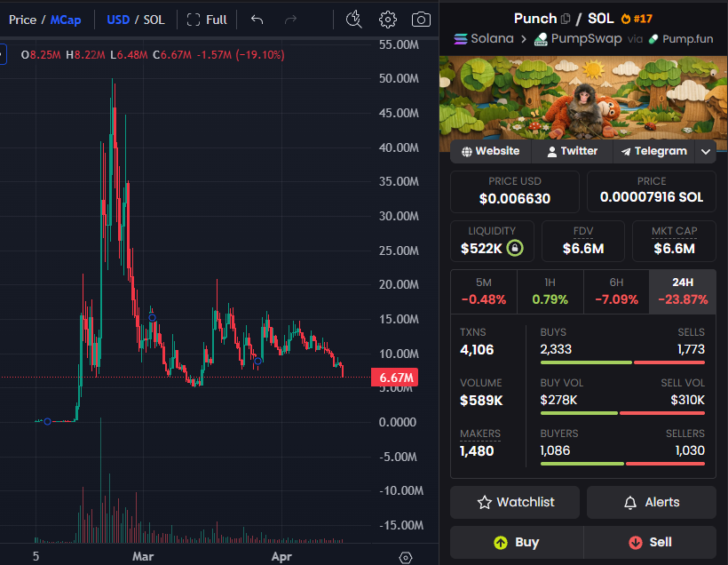Open PumpSwap DEX link

(x=578, y=39)
